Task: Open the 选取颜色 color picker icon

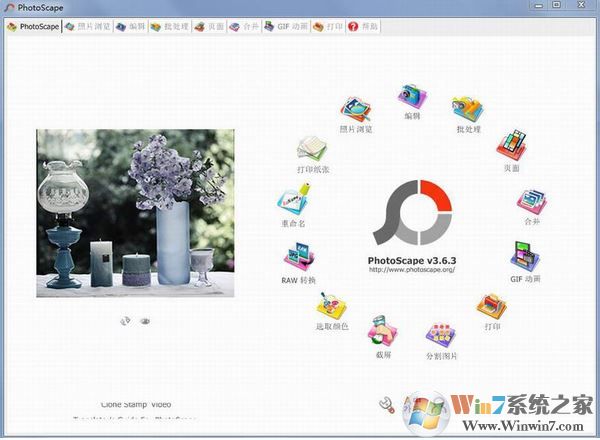Action: [330, 308]
